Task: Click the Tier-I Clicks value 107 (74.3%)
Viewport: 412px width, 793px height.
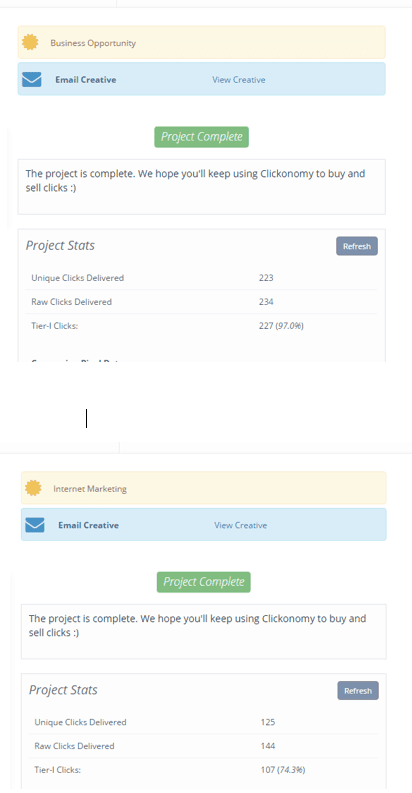Action: pos(283,770)
